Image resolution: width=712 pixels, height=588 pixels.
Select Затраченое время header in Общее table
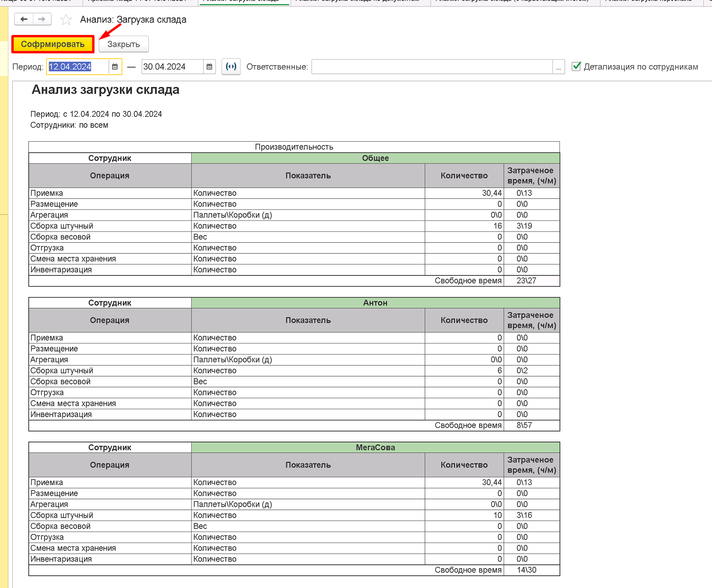pos(532,176)
